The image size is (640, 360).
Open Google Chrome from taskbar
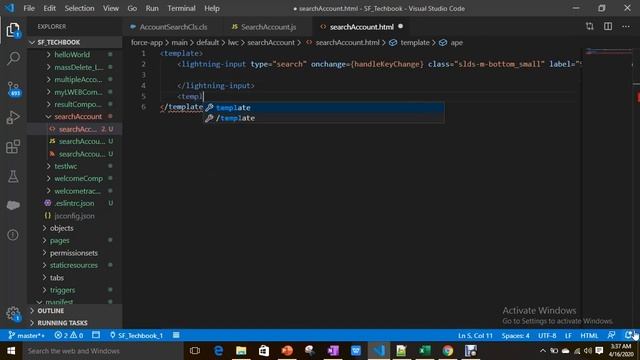[x=447, y=351]
